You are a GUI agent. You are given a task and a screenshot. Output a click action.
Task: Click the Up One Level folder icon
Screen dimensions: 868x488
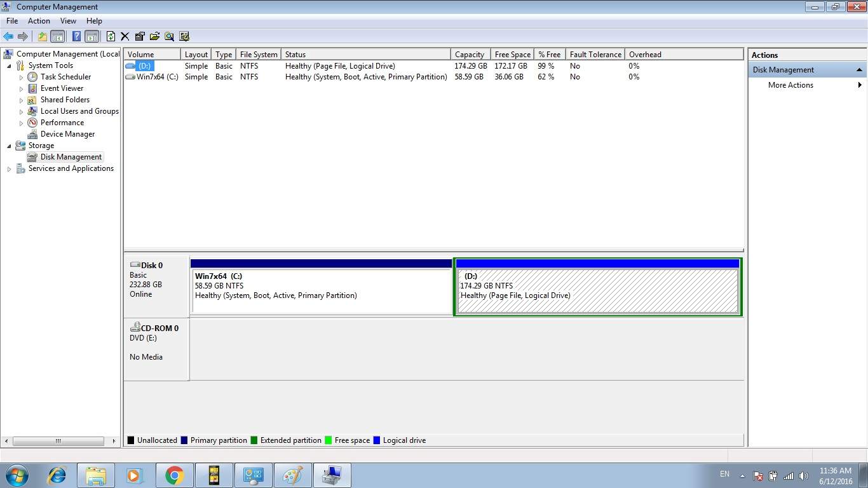(42, 36)
